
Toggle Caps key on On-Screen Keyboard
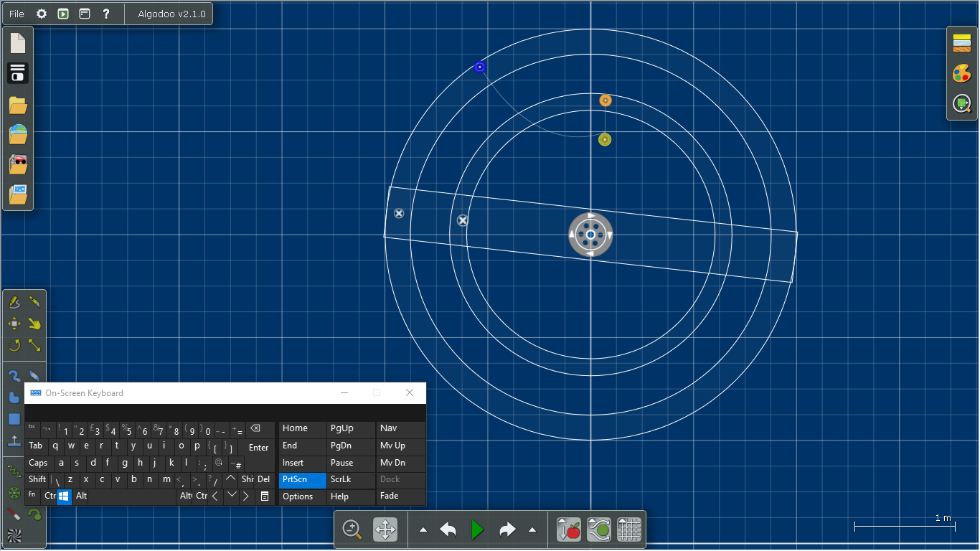[x=39, y=463]
